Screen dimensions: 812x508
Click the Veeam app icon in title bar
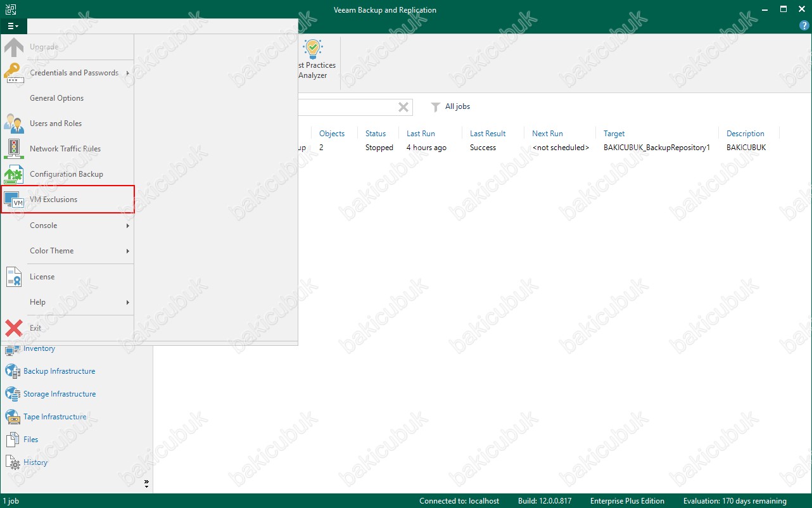[x=11, y=10]
